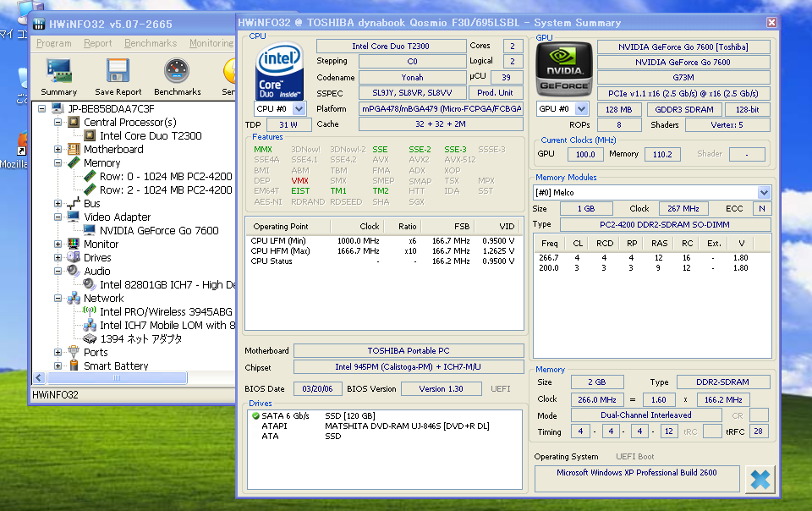
Task: Select the Drives tree icon
Action: [74, 257]
